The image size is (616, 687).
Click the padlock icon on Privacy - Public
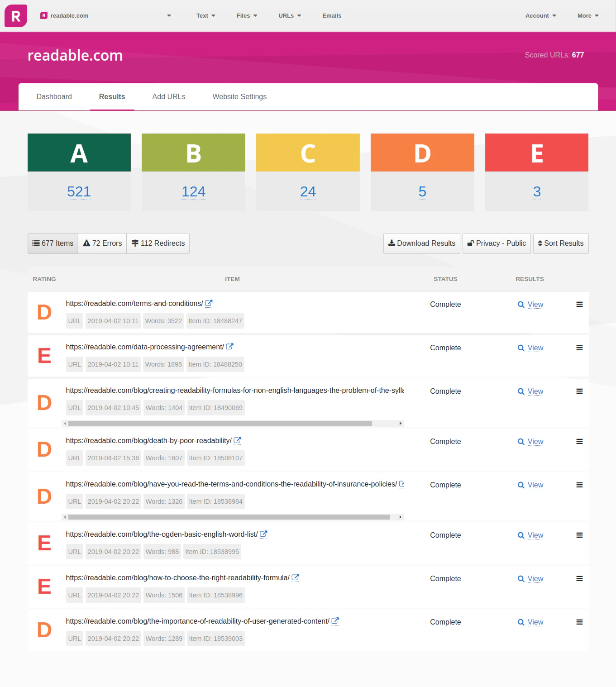coord(471,243)
